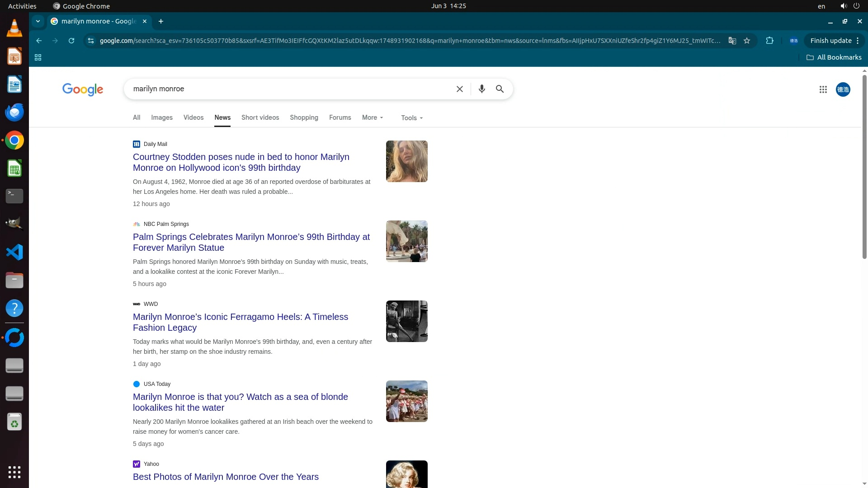The width and height of the screenshot is (868, 488).
Task: Switch to the Short videos tab
Action: (x=260, y=117)
